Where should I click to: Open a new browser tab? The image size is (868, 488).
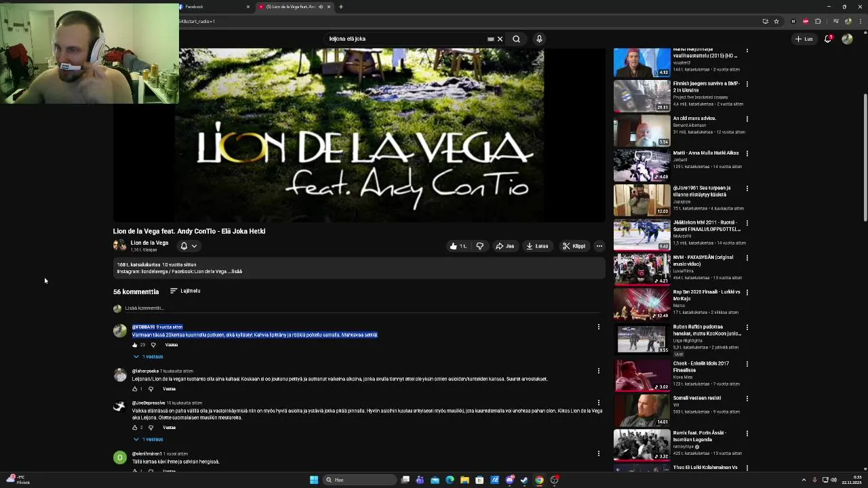[340, 7]
